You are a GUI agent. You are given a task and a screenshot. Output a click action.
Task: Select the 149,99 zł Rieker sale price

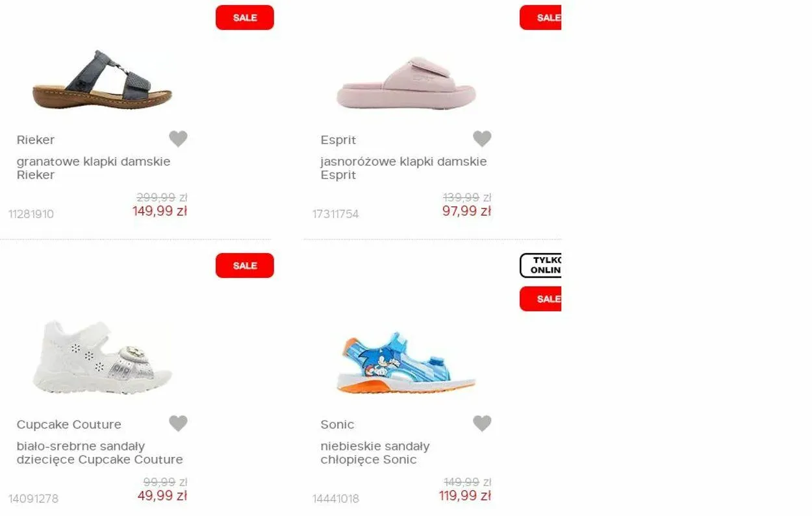160,211
